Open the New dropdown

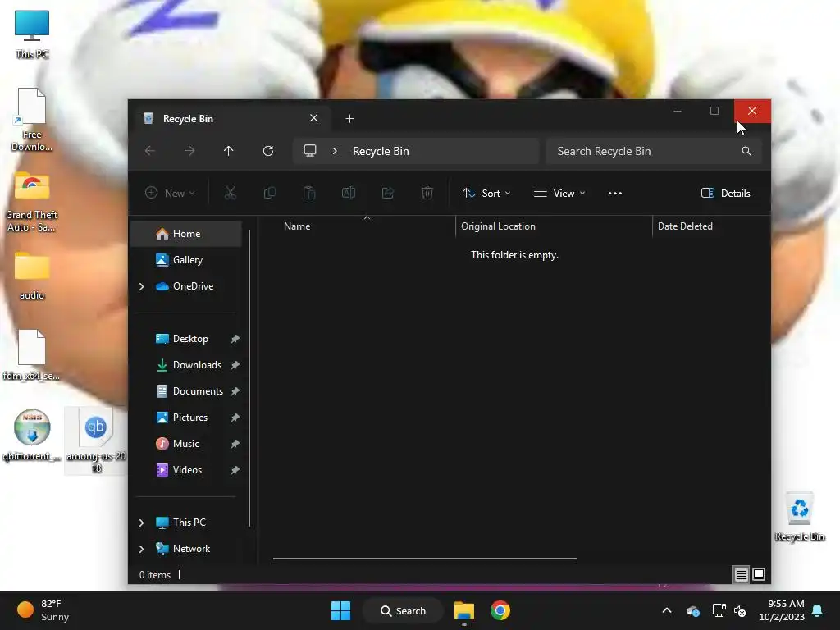click(x=170, y=194)
